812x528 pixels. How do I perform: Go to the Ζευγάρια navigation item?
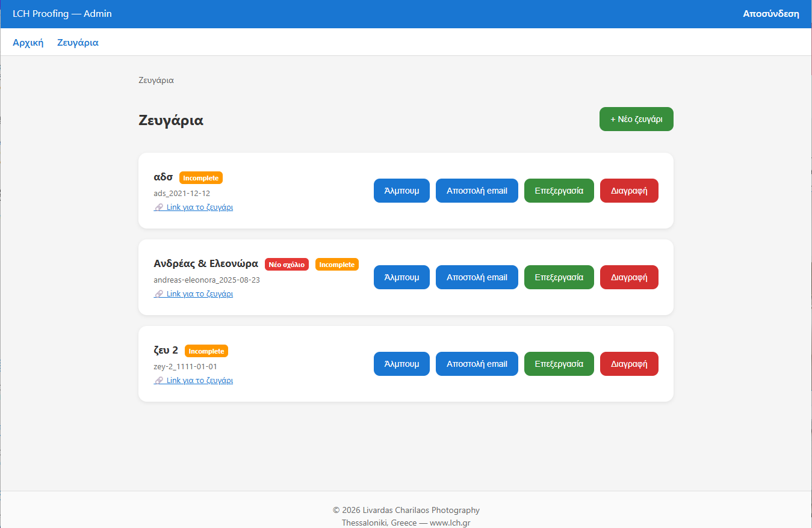pos(78,43)
